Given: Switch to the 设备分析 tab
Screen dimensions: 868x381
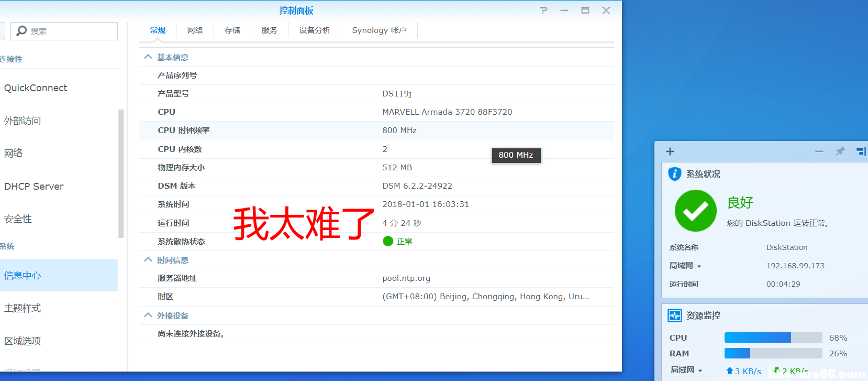Looking at the screenshot, I should pyautogui.click(x=315, y=30).
